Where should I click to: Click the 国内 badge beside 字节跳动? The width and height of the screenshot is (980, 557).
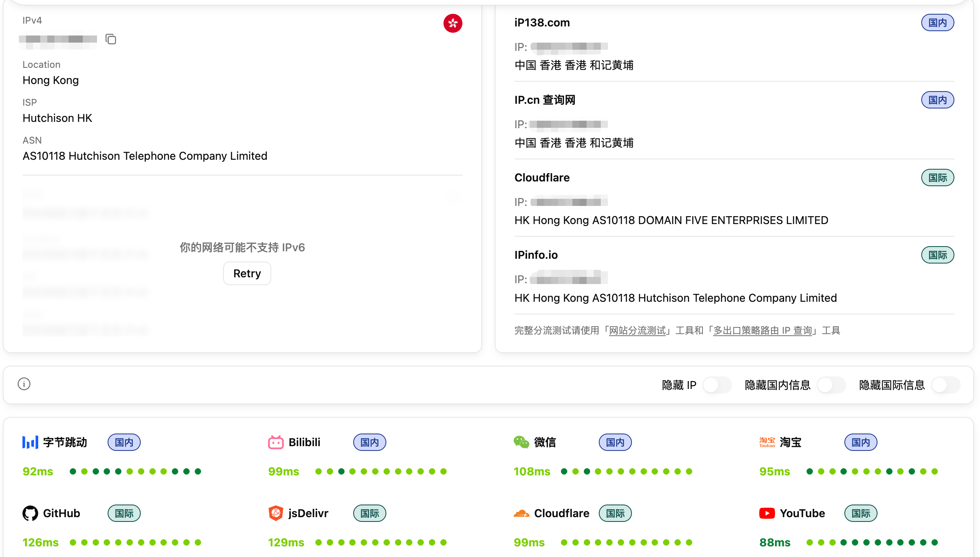124,442
